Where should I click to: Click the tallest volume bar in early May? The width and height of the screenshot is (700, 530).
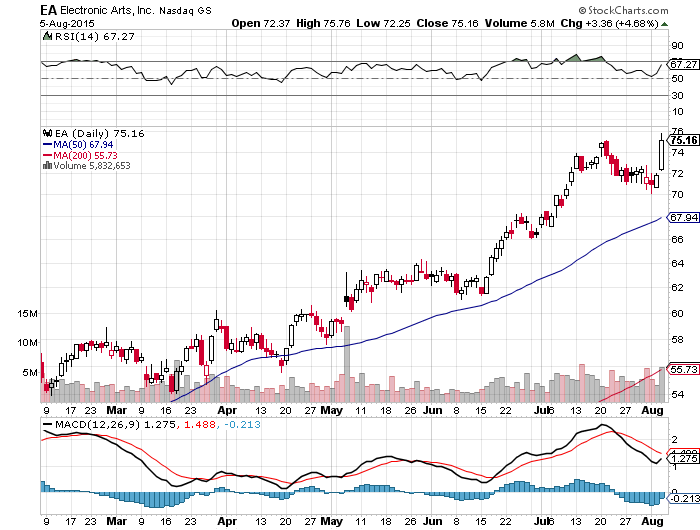(347, 364)
